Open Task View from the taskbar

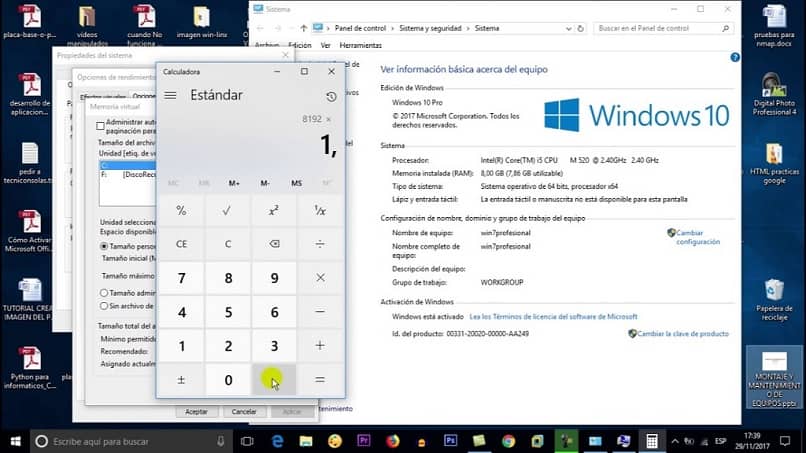[x=247, y=441]
